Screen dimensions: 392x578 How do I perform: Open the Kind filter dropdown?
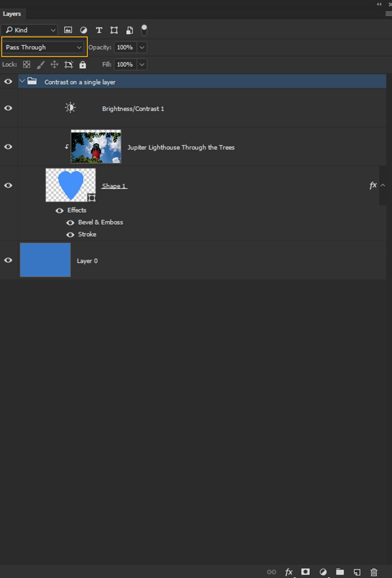point(29,30)
